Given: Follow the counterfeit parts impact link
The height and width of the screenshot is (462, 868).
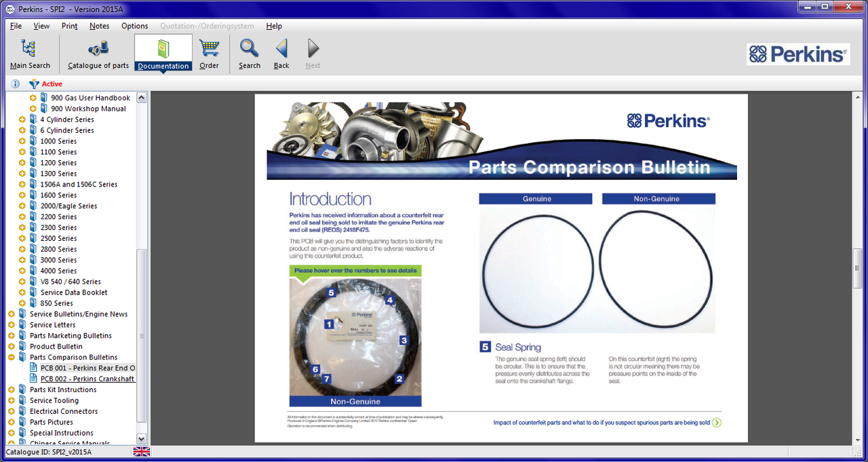Looking at the screenshot, I should point(601,422).
